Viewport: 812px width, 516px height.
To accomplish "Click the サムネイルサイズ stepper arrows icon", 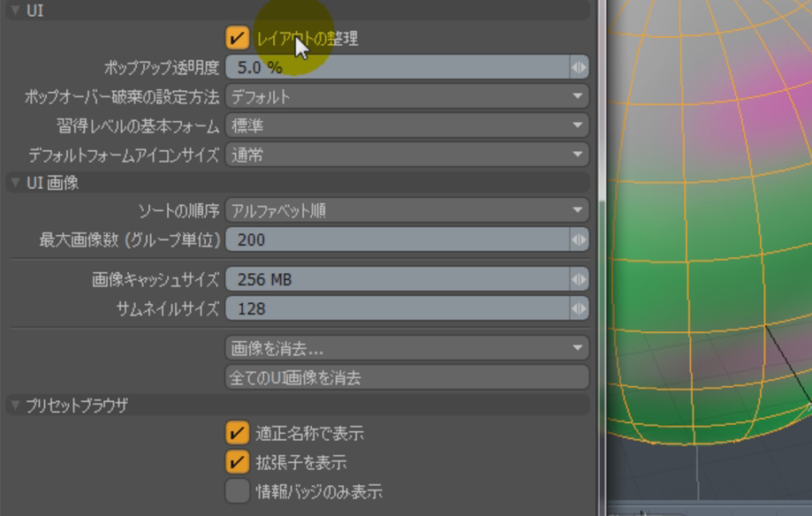I will 579,308.
